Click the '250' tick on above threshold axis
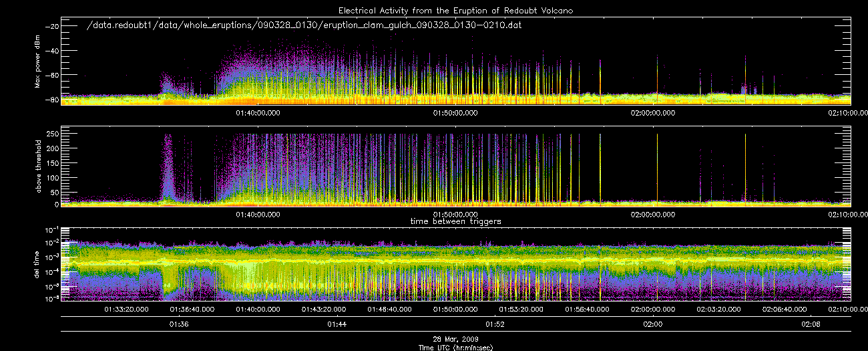868x351 pixels. pyautogui.click(x=53, y=134)
